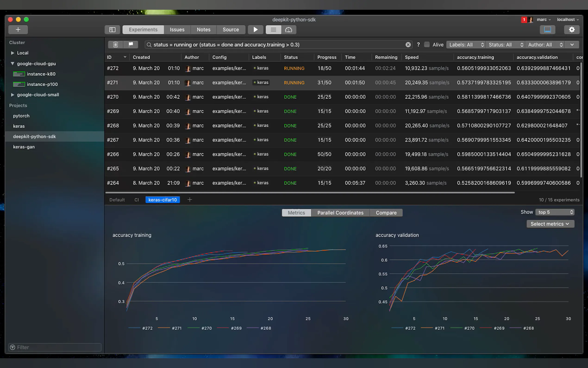Screen dimensions: 588x368
Task: Add a new experiment list tab
Action: [x=190, y=200]
